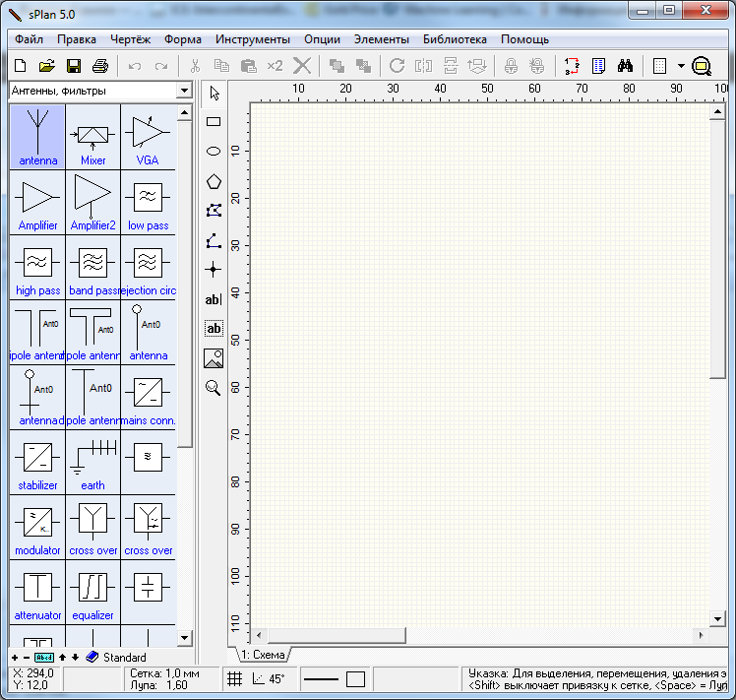Image resolution: width=736 pixels, height=700 pixels.
Task: Pick the Mixer component from library
Action: point(92,138)
